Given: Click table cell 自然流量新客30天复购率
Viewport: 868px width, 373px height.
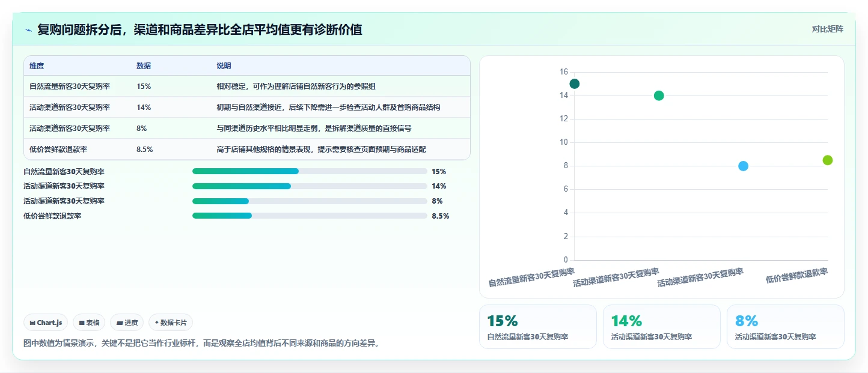Looking at the screenshot, I should 70,86.
